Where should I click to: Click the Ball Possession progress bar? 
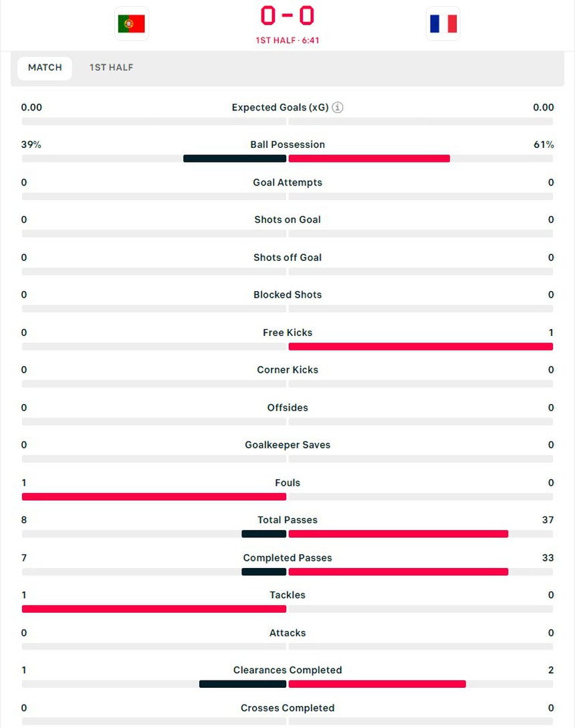287,159
